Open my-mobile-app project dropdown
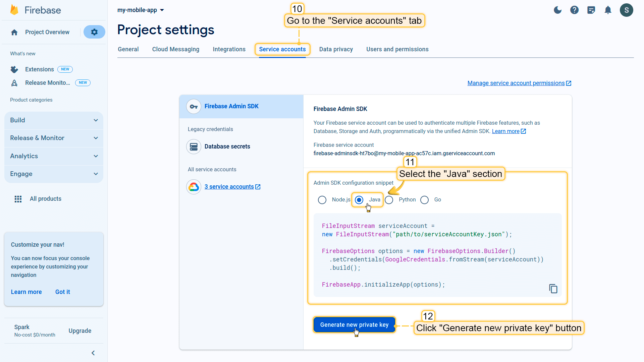Screen dimensions: 644x362 141,10
